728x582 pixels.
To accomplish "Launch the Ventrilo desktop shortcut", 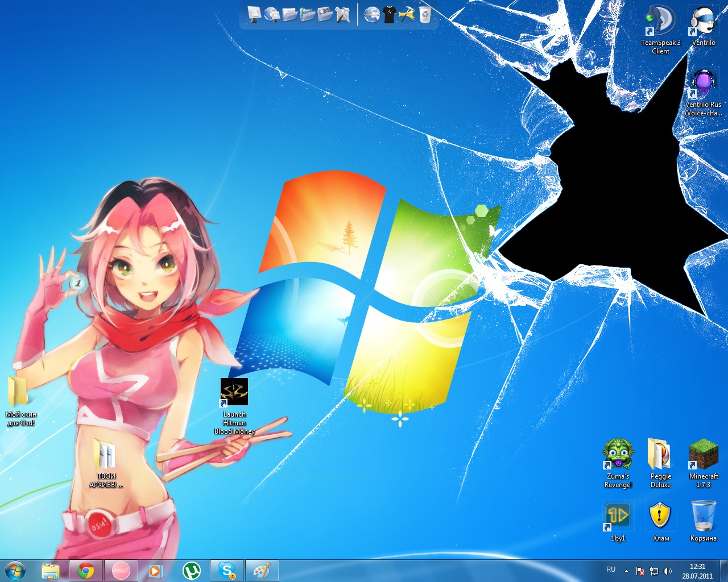I will coord(704,26).
